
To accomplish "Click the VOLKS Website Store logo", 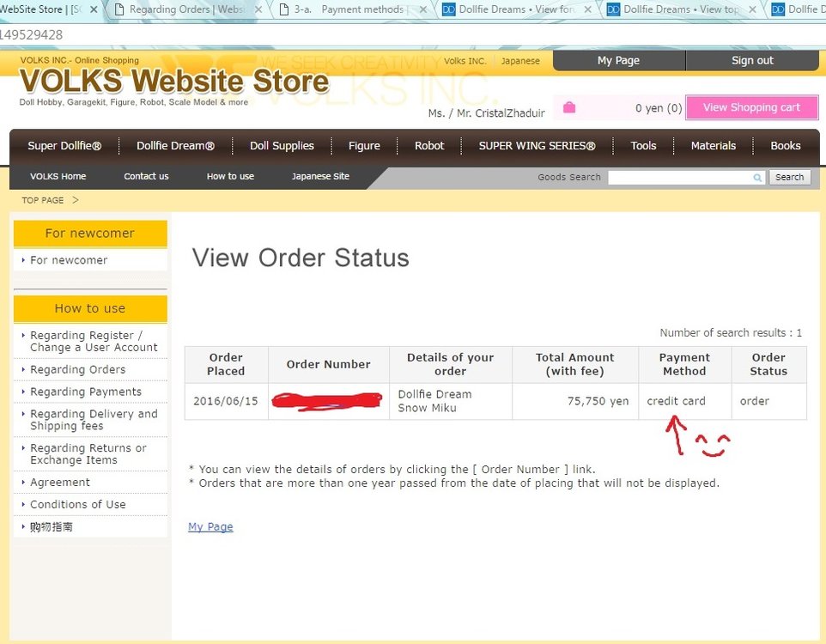I will [x=173, y=82].
